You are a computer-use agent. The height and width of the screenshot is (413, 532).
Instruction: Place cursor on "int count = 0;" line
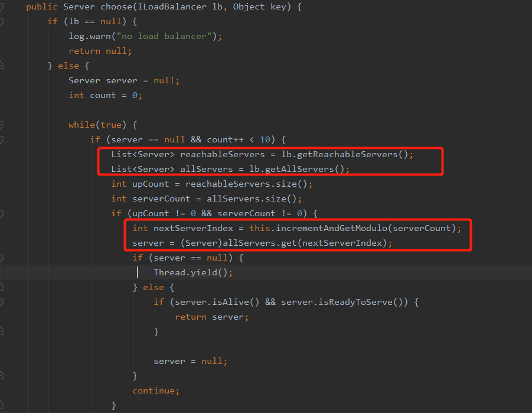(105, 96)
